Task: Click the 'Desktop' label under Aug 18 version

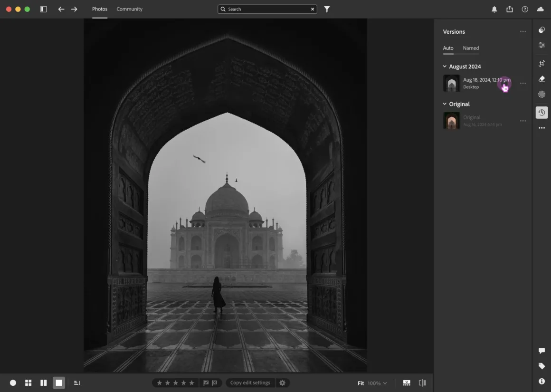Action: tap(471, 87)
